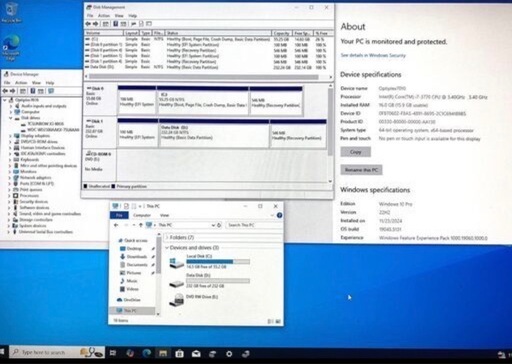The width and height of the screenshot is (512, 364).
Task: Click the Back arrow in Device Manager toolbar
Action: click(5, 91)
